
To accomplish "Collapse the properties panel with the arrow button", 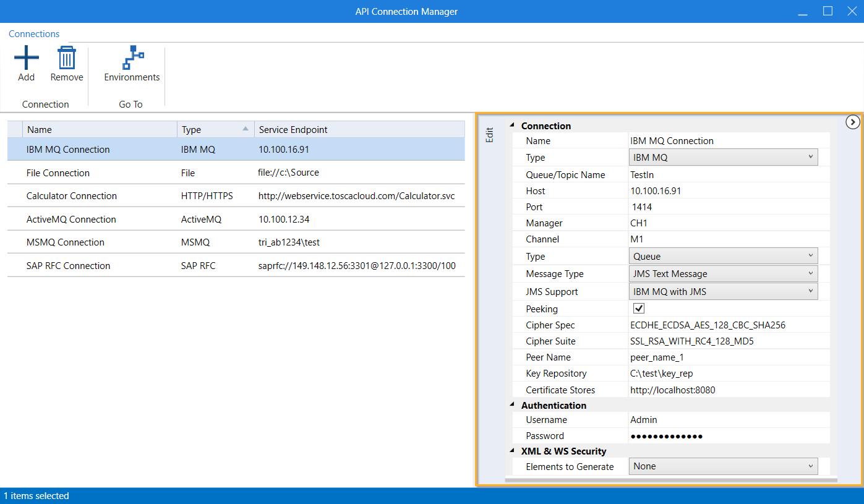I will coord(853,122).
